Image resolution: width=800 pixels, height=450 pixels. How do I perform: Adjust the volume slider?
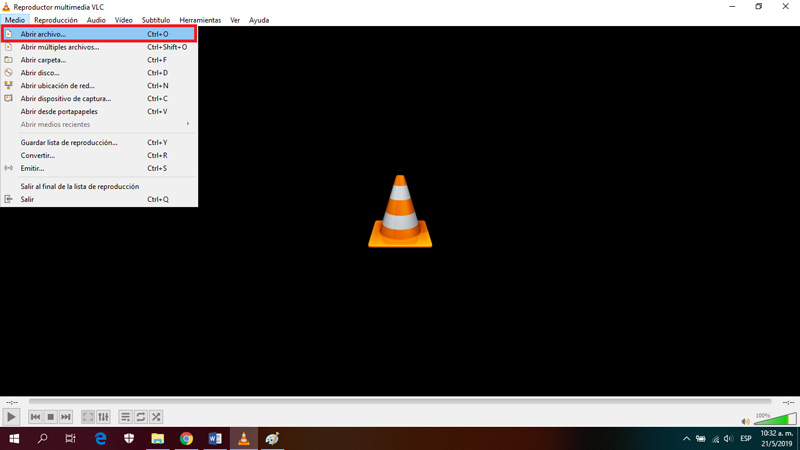(775, 419)
